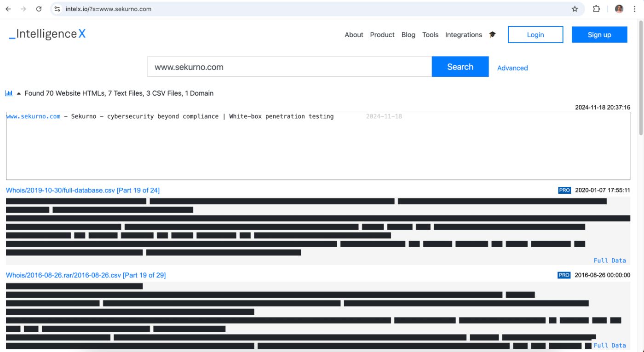Click Full Data for 2019-10-30 result
Image resolution: width=644 pixels, height=352 pixels.
coord(609,260)
